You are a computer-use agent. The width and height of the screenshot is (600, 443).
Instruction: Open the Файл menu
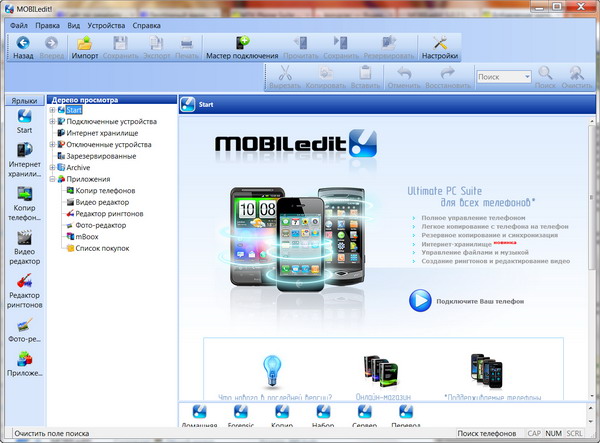point(19,26)
